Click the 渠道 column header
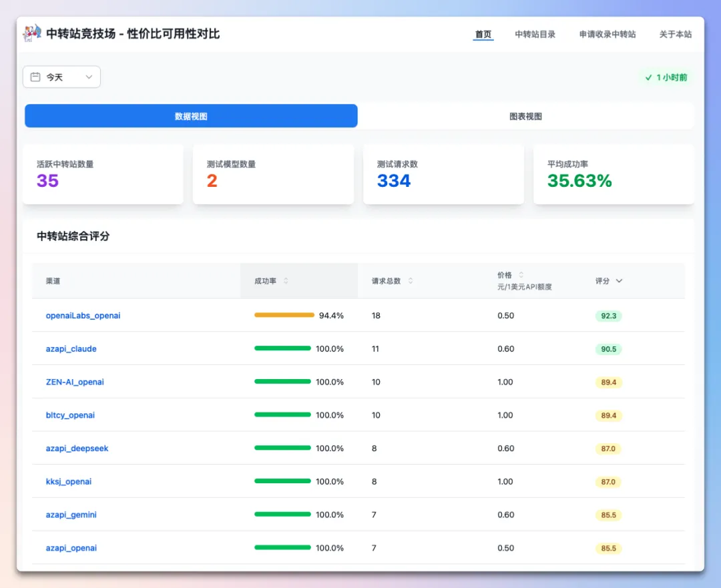The image size is (721, 588). 53,281
